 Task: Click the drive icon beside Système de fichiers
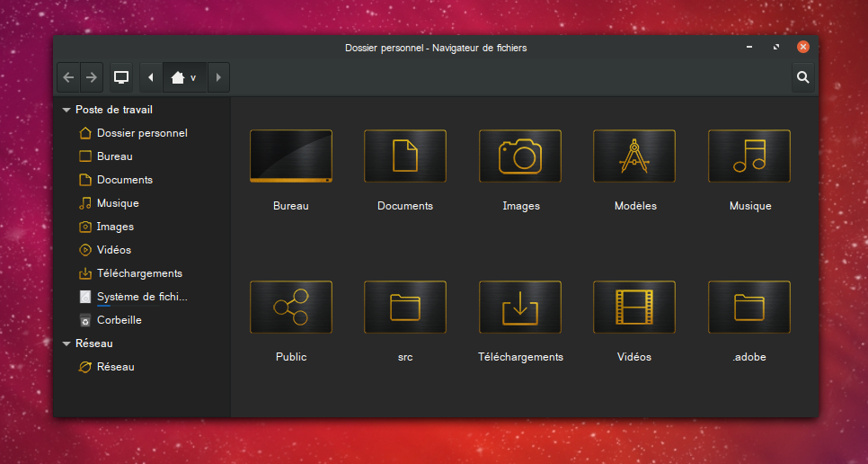[85, 297]
